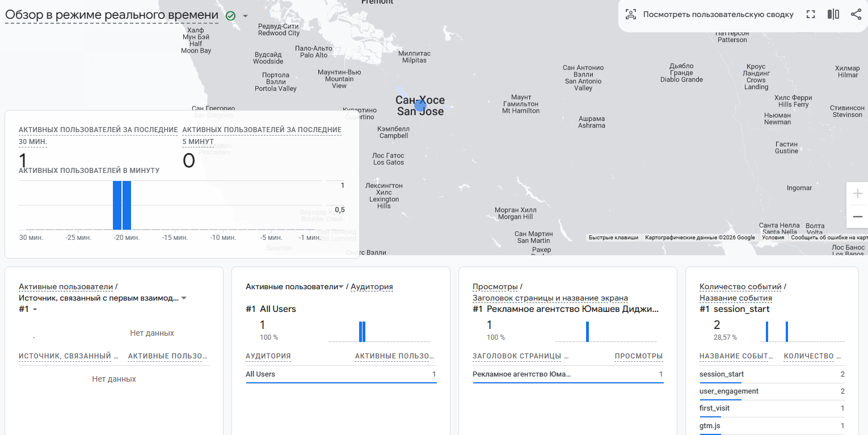Share this realtime report
Screen dimensions: 868x435
[856, 15]
